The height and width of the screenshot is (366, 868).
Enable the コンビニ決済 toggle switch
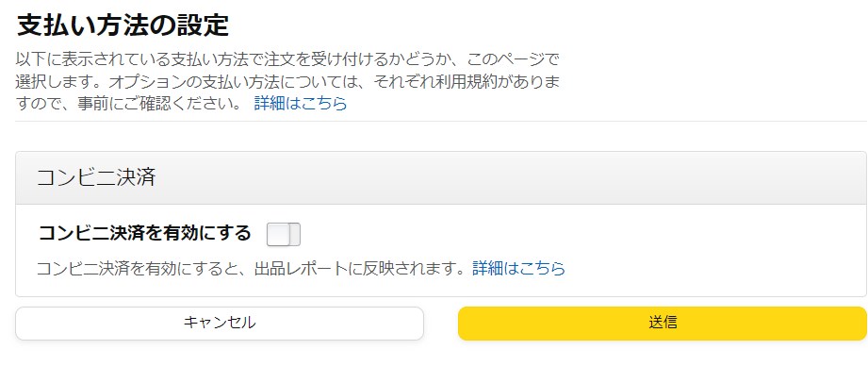pyautogui.click(x=284, y=234)
